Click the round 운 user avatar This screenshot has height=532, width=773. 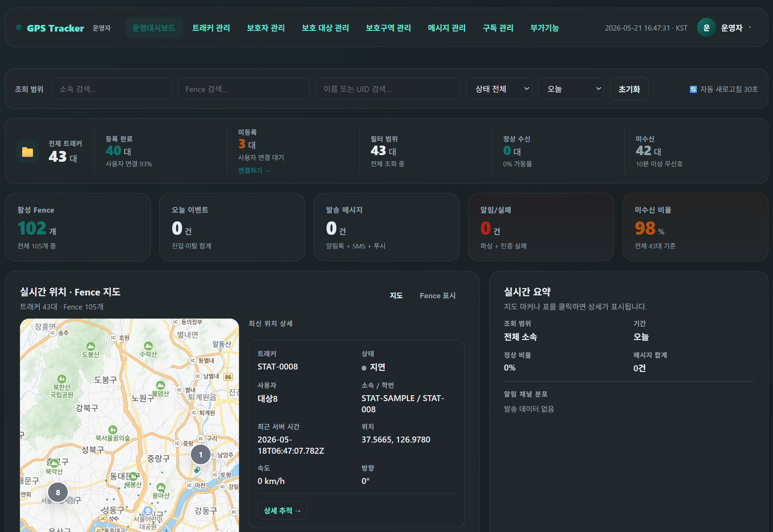click(x=706, y=28)
